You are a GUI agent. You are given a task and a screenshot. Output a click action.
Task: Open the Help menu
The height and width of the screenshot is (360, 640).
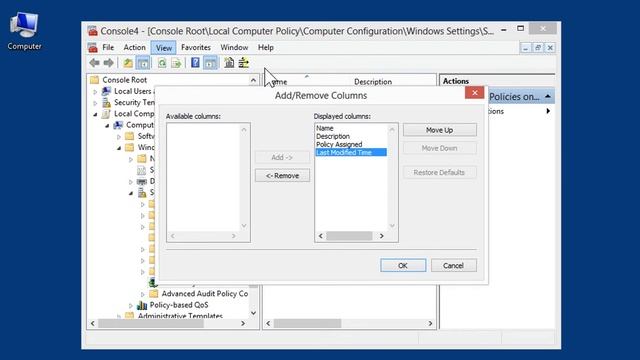point(266,47)
